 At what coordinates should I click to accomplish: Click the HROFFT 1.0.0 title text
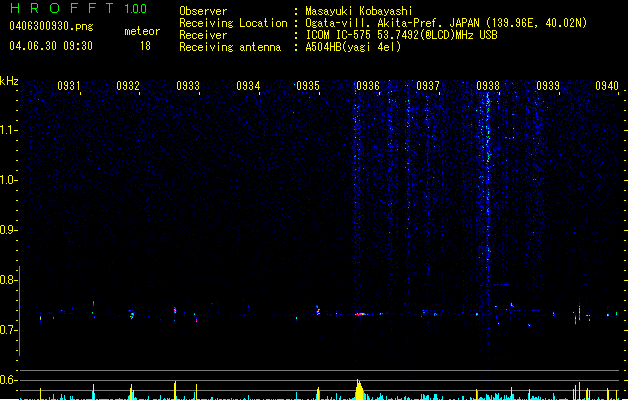pyautogui.click(x=78, y=8)
